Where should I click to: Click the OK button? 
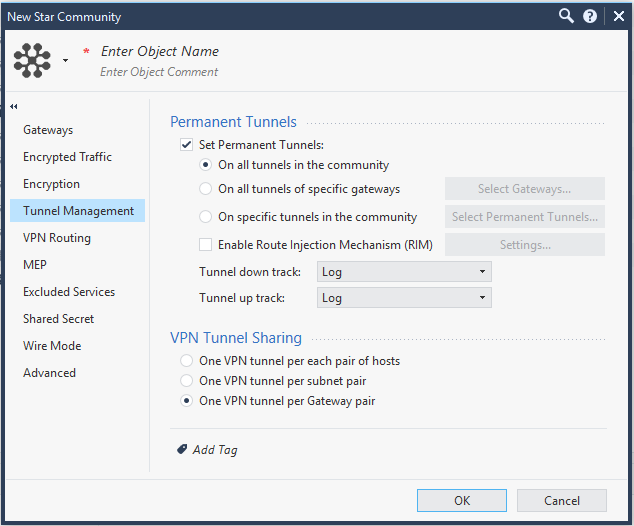click(462, 501)
